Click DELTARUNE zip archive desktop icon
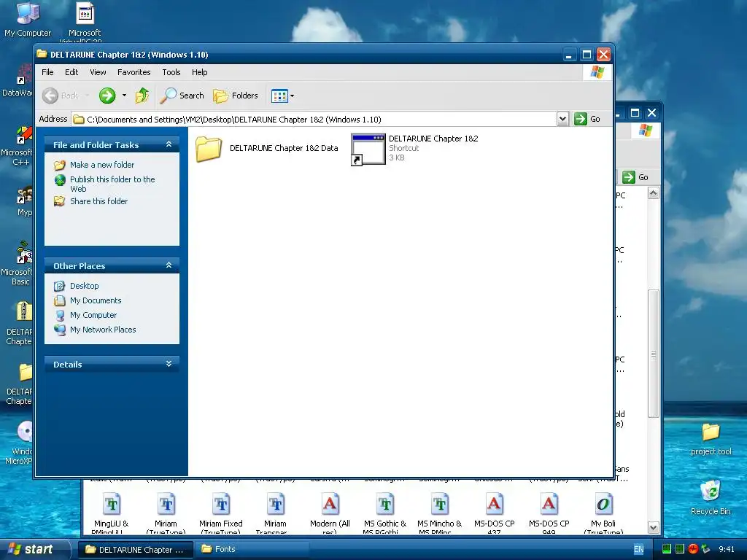The image size is (747, 560). 20,324
